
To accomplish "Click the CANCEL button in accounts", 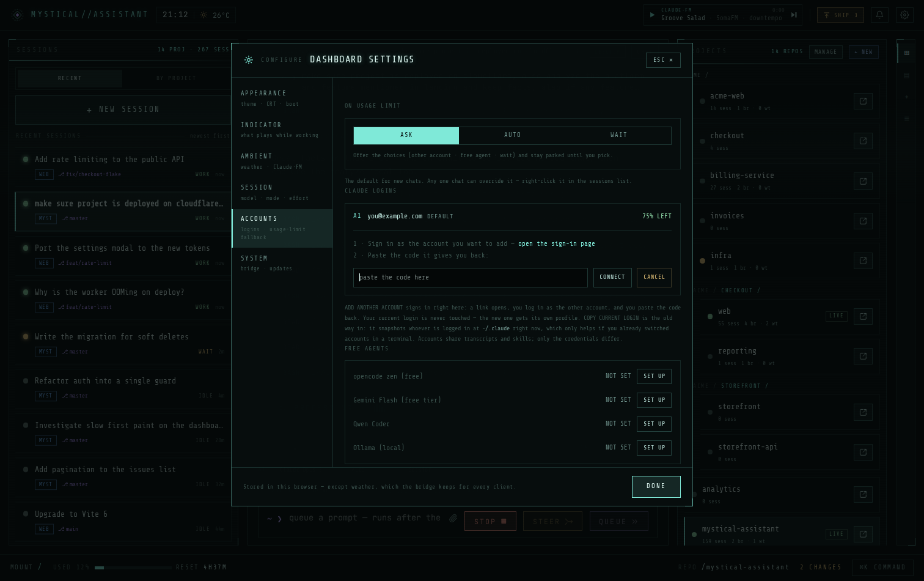I will pyautogui.click(x=654, y=278).
